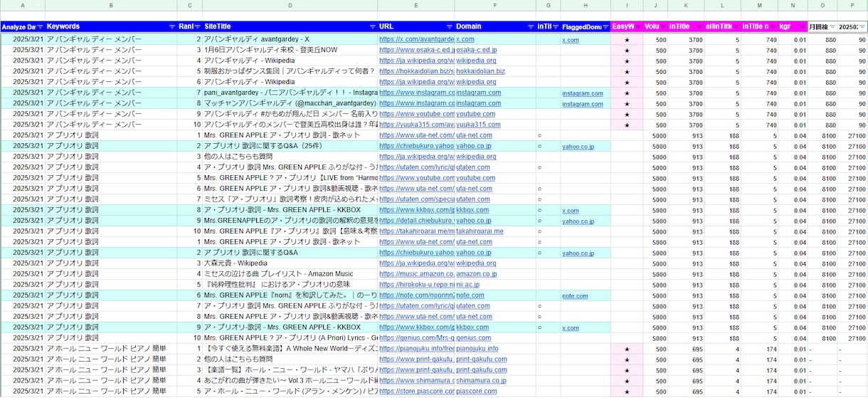
Task: Select cell 'あこがれの曲が弾きたい〜 Vol.3'
Action: pyautogui.click(x=290, y=381)
